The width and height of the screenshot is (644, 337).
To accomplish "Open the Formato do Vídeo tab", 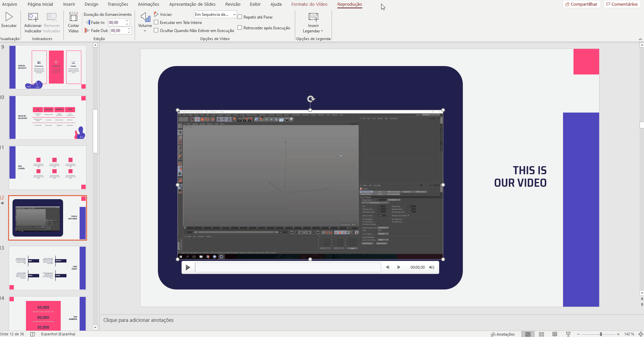I will tap(309, 4).
